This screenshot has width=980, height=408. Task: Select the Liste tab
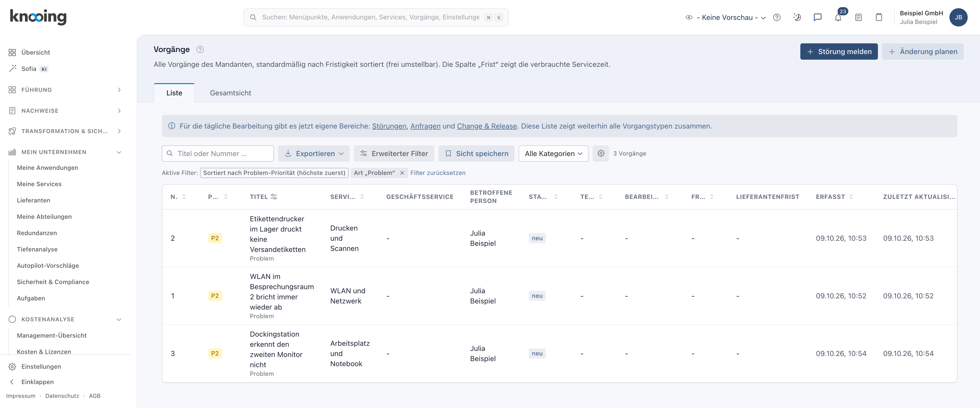pos(174,93)
